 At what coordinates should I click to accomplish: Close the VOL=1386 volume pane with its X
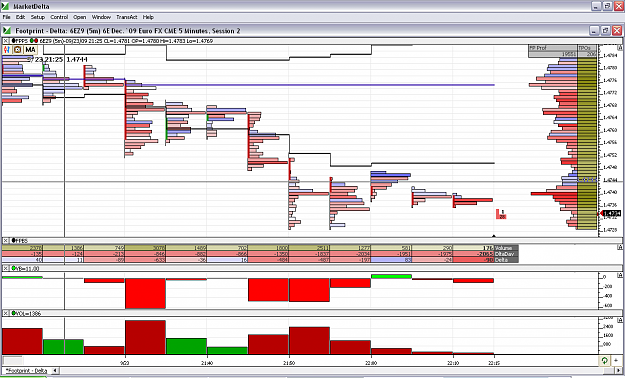coord(6,313)
